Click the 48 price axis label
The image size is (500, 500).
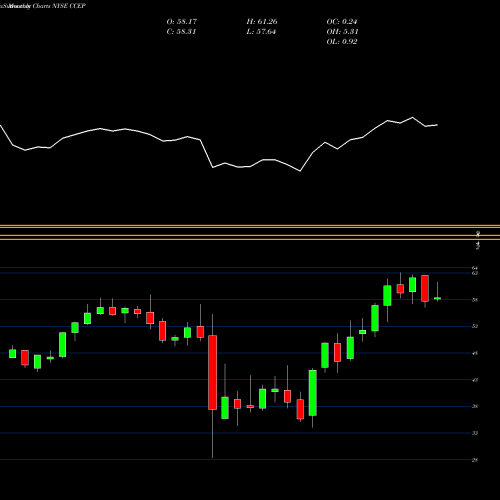(475, 353)
